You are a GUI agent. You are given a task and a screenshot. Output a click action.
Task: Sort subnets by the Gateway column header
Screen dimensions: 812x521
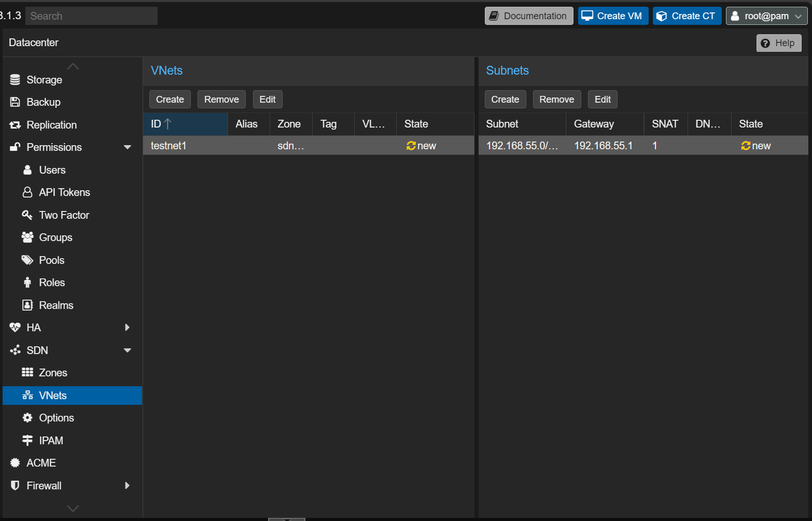(605, 124)
